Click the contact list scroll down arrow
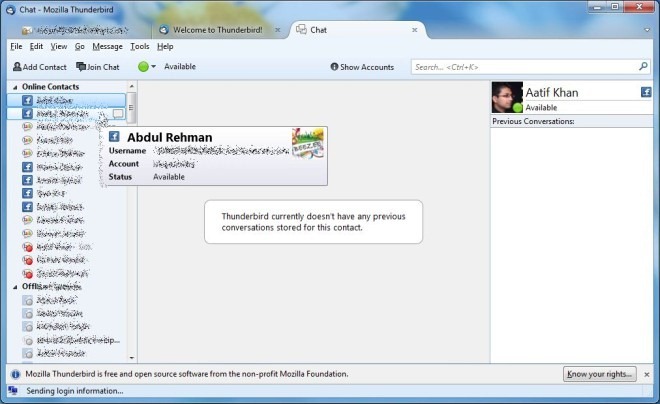Screen dimensions: 660x404 [132, 358]
